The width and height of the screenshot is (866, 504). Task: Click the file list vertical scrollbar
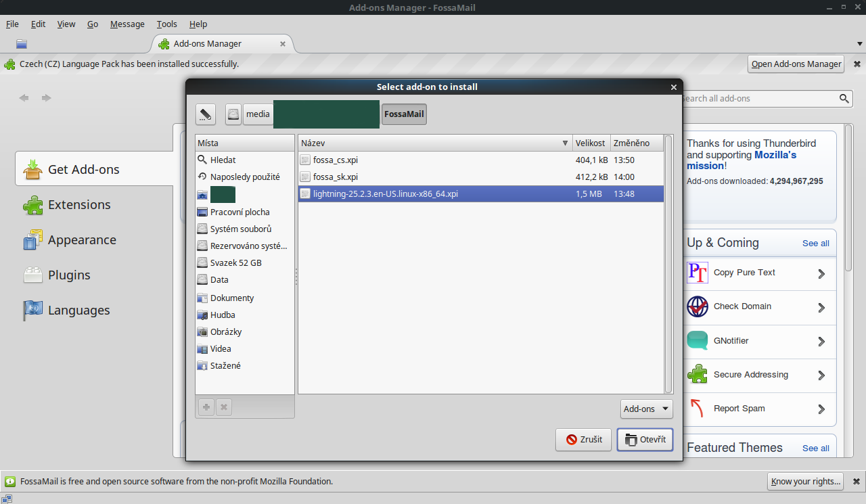click(x=668, y=264)
